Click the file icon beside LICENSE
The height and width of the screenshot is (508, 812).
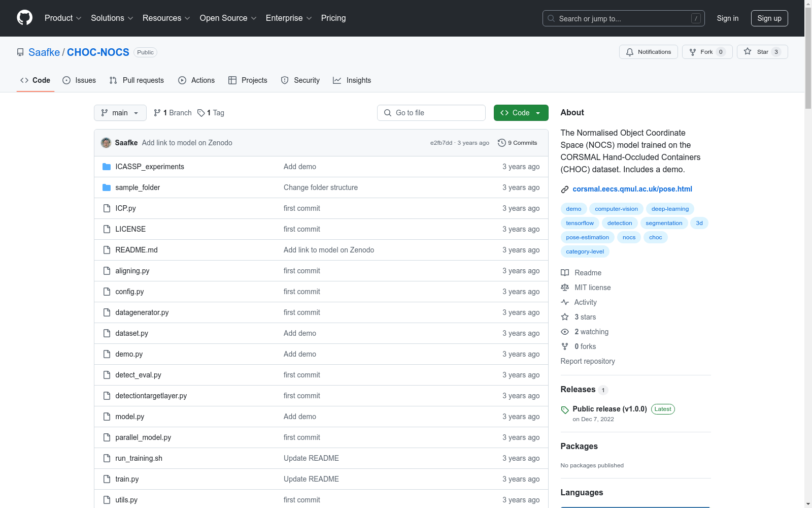(107, 229)
